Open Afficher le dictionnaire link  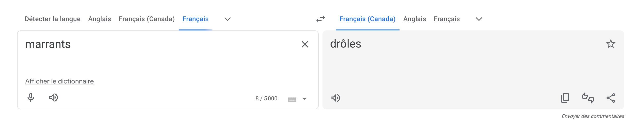click(x=60, y=81)
